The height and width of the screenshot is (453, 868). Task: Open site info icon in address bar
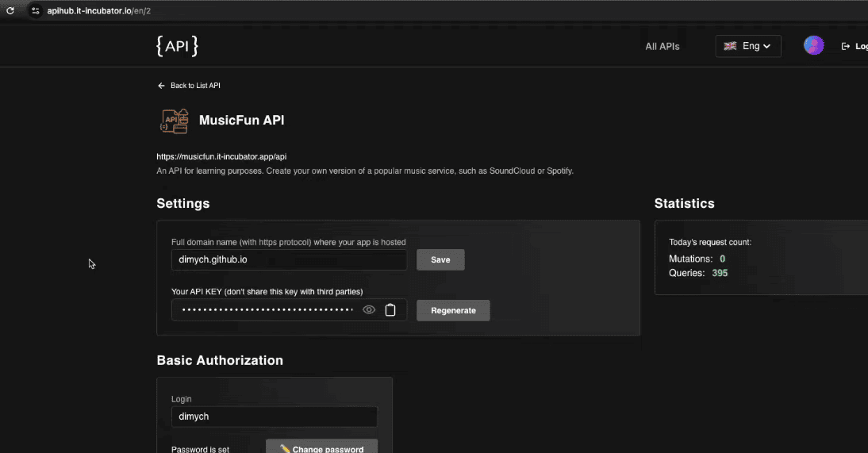(35, 11)
